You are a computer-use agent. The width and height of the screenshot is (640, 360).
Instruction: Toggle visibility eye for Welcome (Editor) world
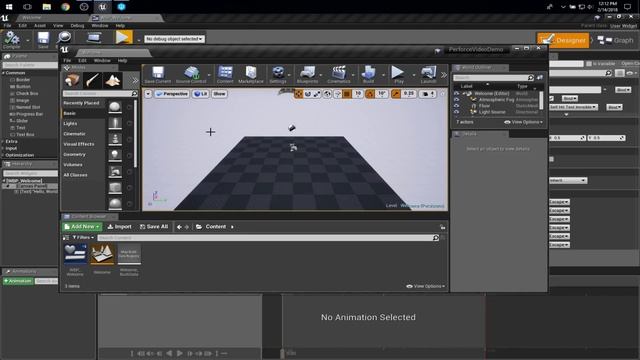(456, 93)
